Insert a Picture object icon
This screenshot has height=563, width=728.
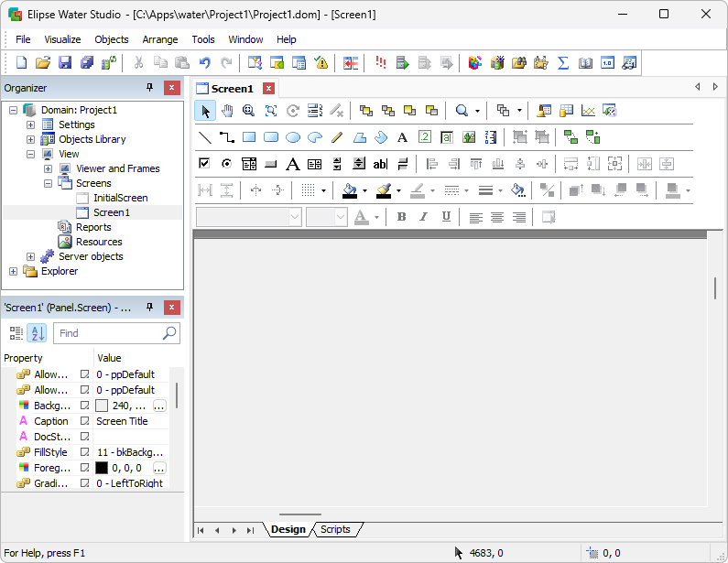(469, 137)
